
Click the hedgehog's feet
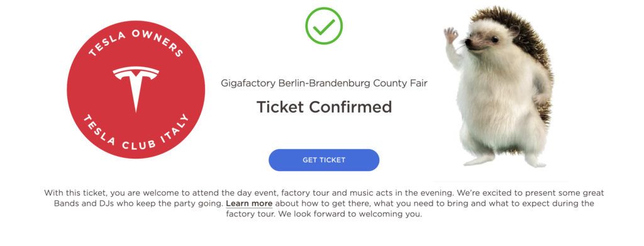505,160
